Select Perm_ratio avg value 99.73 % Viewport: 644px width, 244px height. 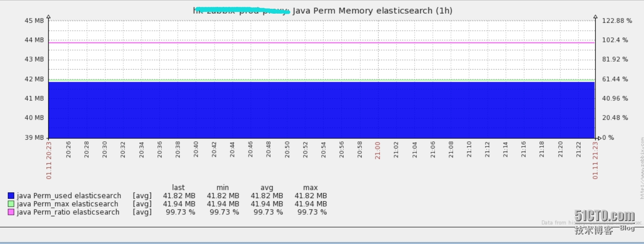click(x=268, y=212)
